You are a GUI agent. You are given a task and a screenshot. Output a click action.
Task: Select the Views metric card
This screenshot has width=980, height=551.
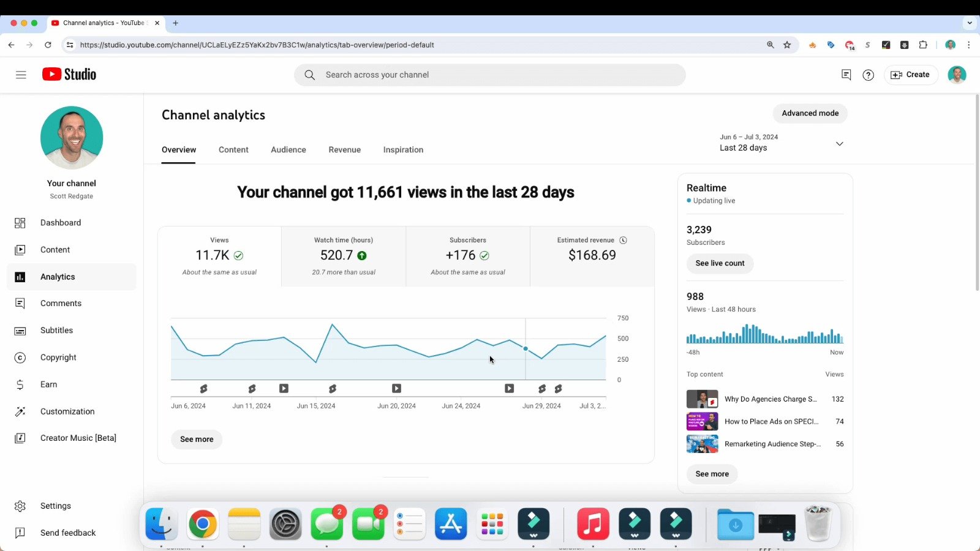tap(219, 256)
